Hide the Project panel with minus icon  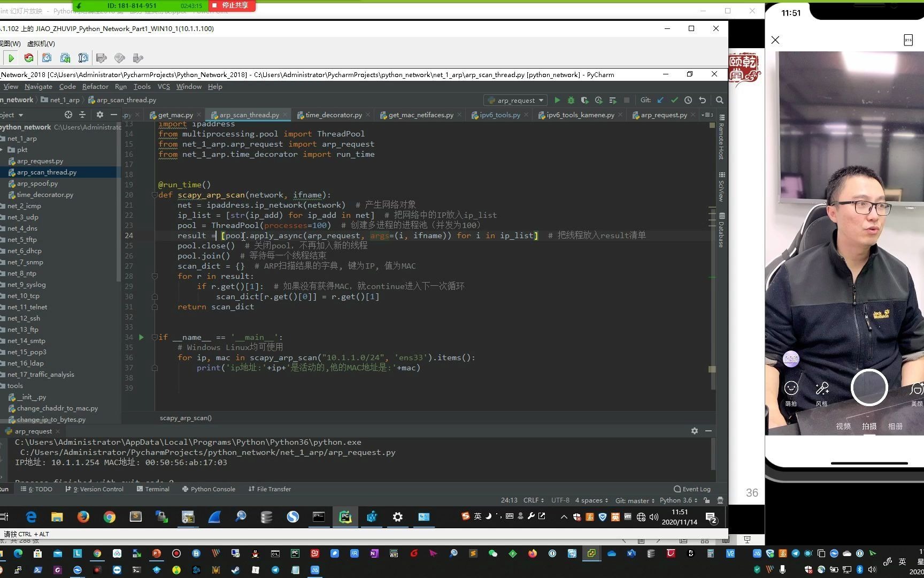click(x=113, y=115)
